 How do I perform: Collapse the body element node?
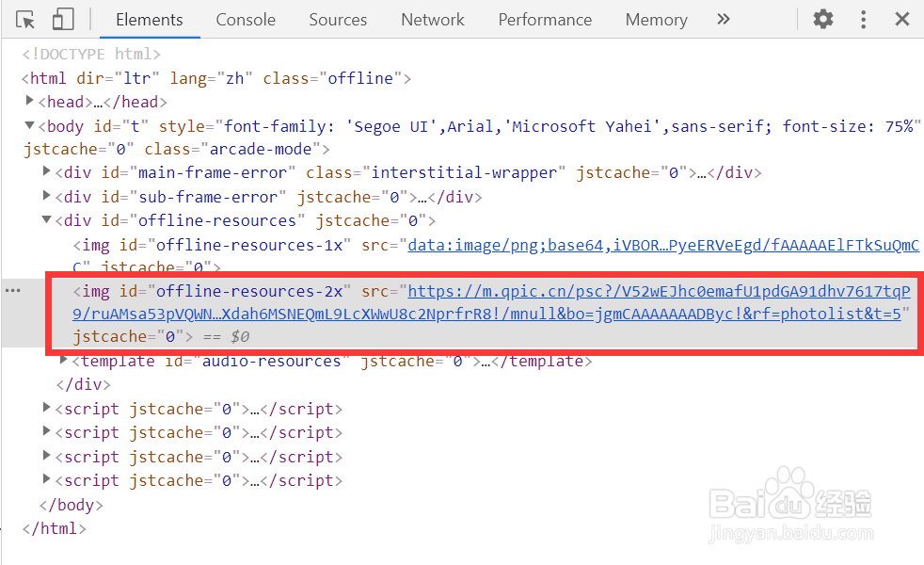pyautogui.click(x=29, y=125)
